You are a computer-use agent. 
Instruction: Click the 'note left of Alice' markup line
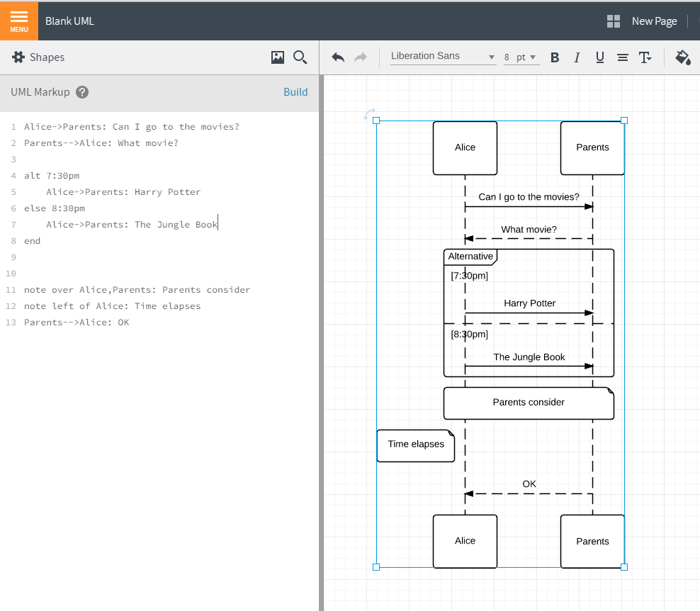point(113,306)
